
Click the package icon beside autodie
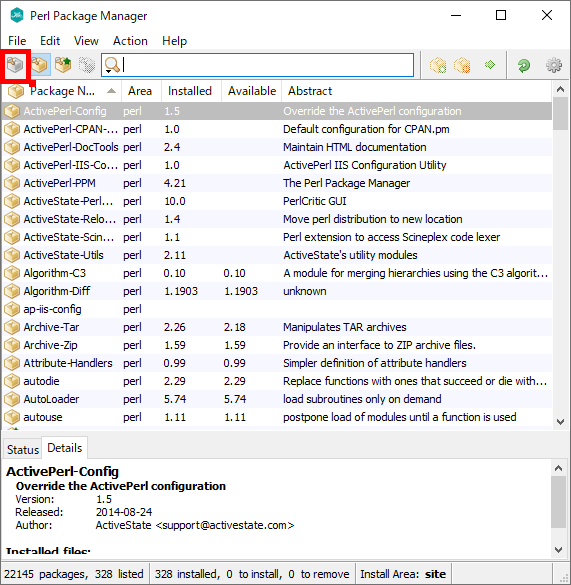coord(12,381)
